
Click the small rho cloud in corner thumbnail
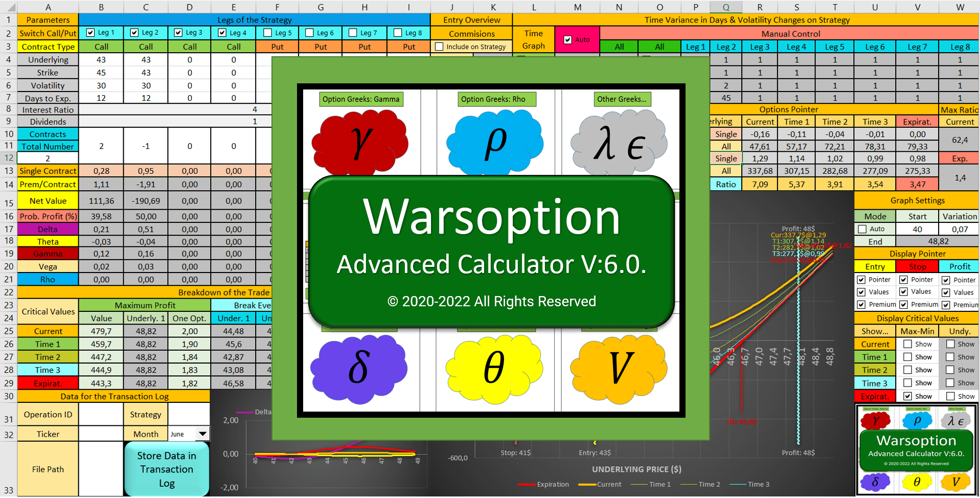(x=917, y=421)
